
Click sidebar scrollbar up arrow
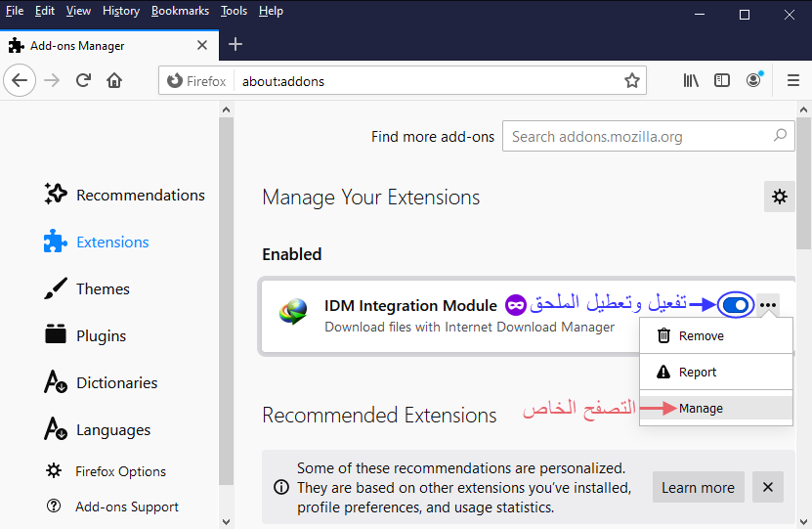tap(226, 110)
